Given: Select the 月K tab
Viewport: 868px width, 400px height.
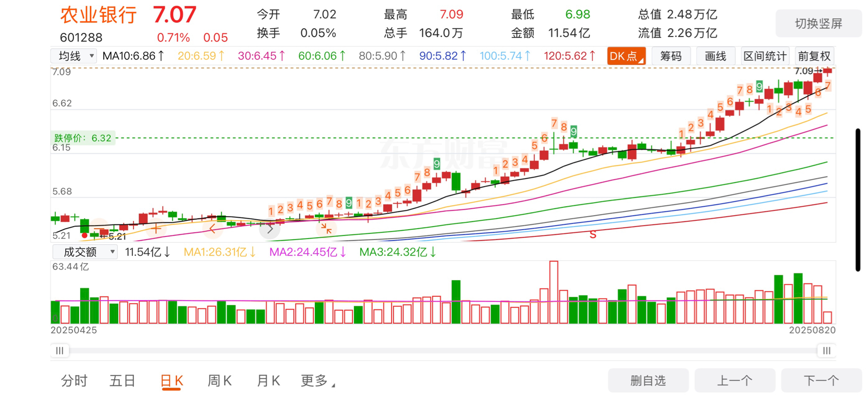Looking at the screenshot, I should pos(268,381).
